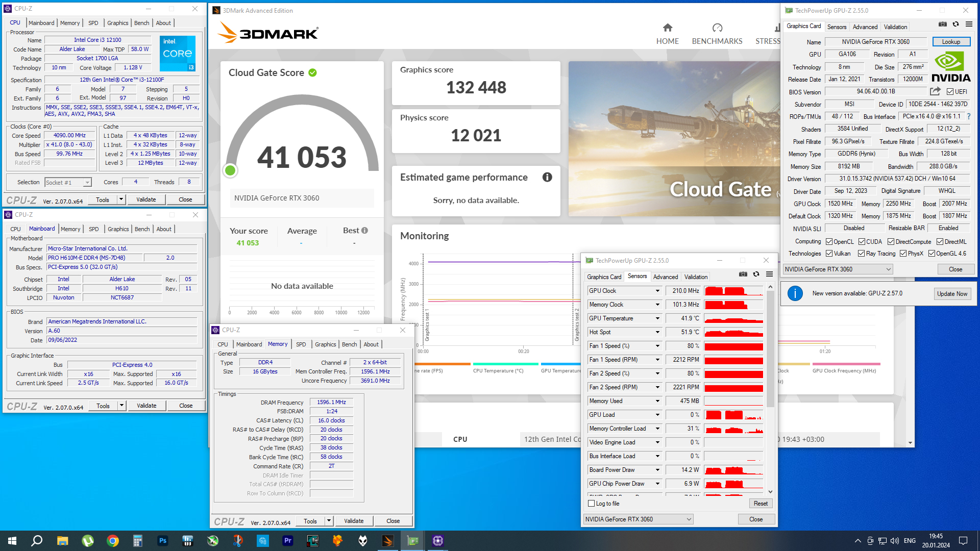Open Bench tab in top CPU-Z window
The image size is (980, 551).
tap(141, 23)
